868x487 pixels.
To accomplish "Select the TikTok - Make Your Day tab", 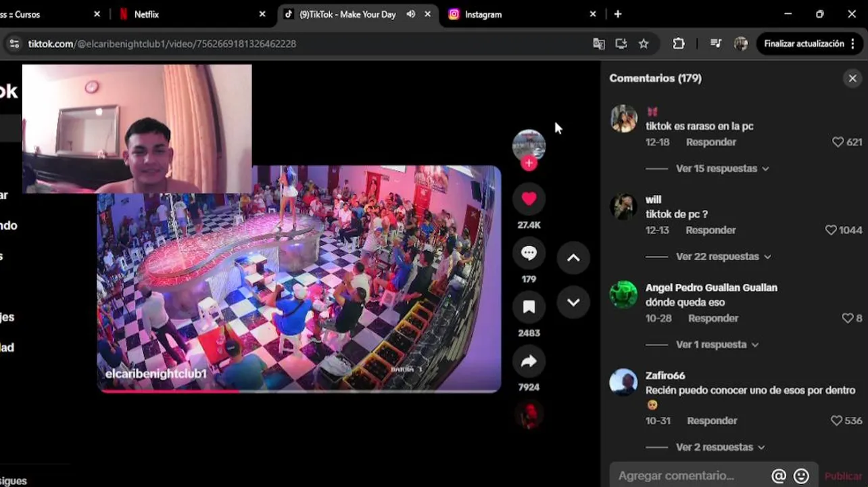I will [347, 14].
